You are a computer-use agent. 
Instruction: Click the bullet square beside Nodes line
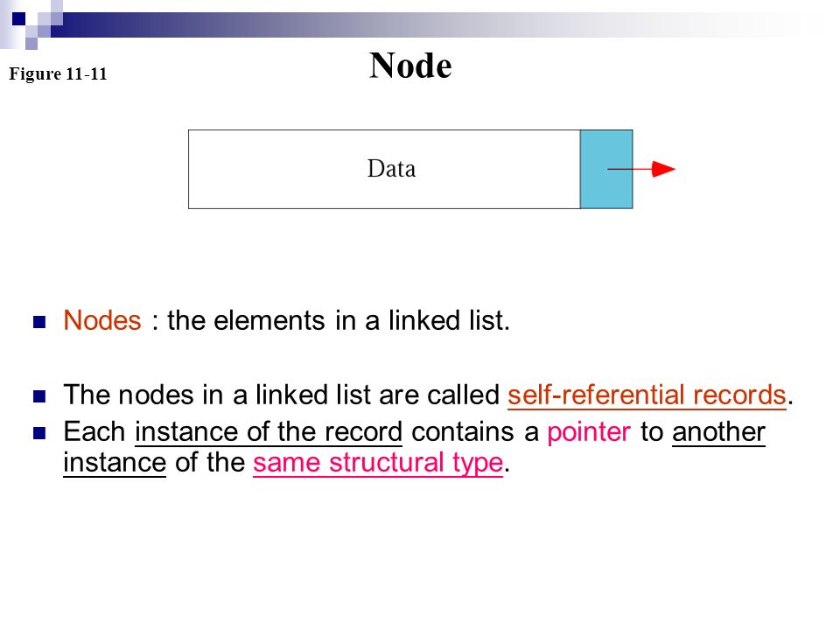pos(39,322)
